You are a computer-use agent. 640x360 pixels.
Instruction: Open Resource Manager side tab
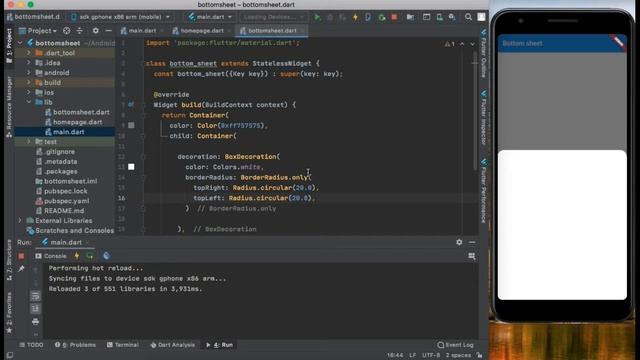(9, 107)
